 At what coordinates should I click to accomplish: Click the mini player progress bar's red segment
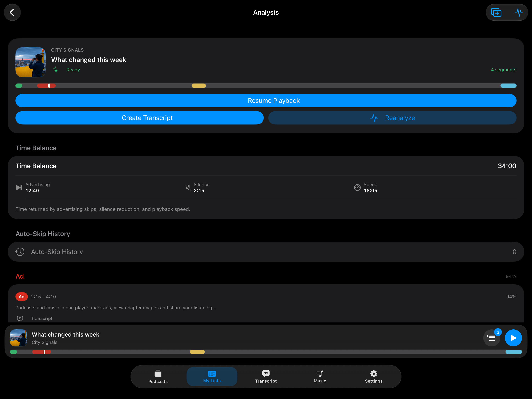click(42, 352)
